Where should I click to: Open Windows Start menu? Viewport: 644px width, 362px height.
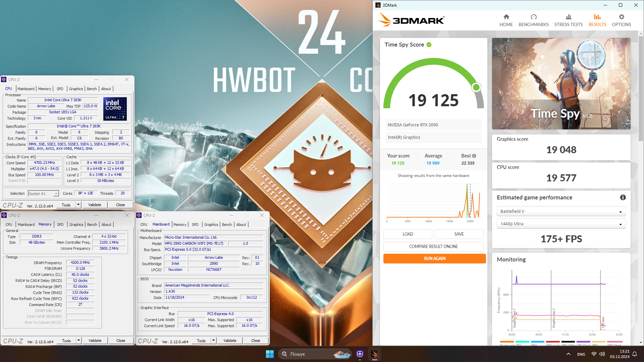click(x=270, y=354)
